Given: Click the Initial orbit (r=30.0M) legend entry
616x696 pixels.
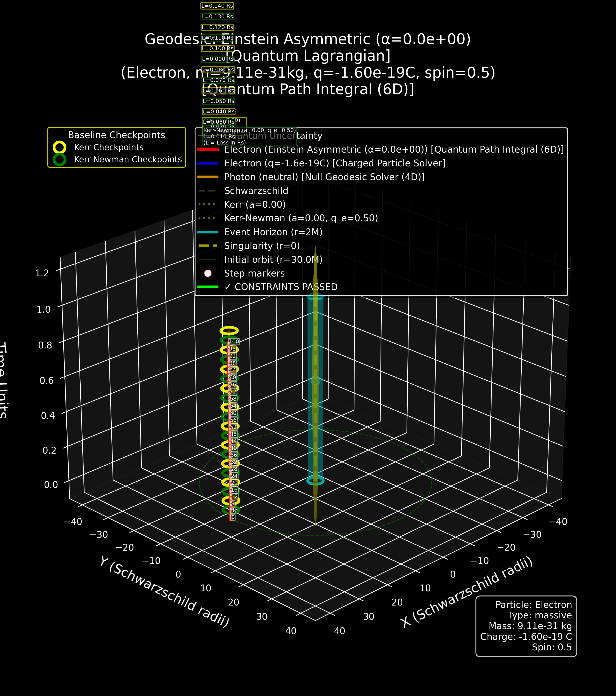Looking at the screenshot, I should pyautogui.click(x=273, y=260).
